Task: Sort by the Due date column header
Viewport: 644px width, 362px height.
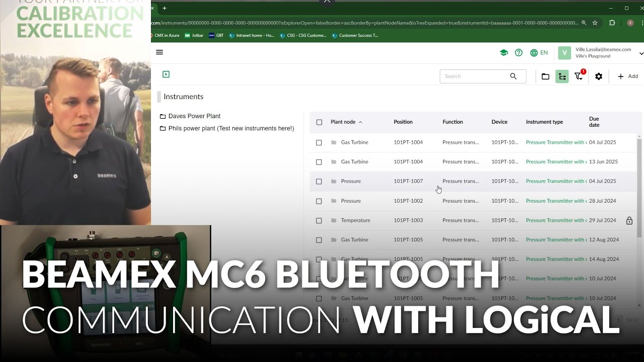Action: click(594, 122)
